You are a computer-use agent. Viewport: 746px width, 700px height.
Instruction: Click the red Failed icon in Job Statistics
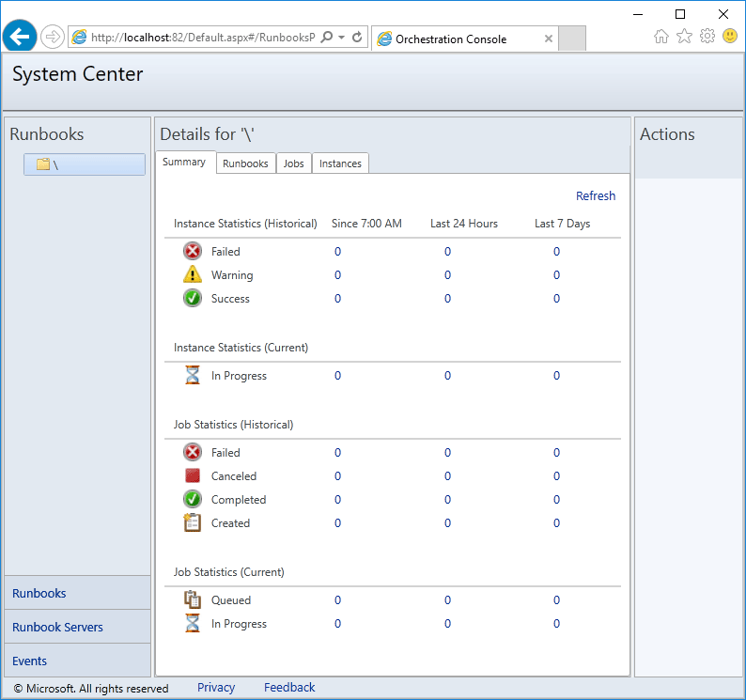[193, 452]
